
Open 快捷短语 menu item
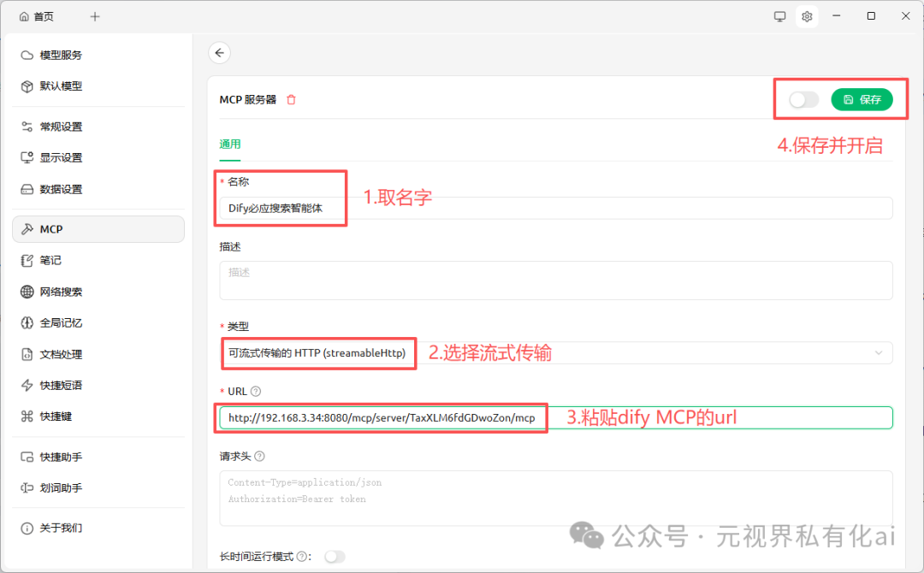pyautogui.click(x=98, y=385)
